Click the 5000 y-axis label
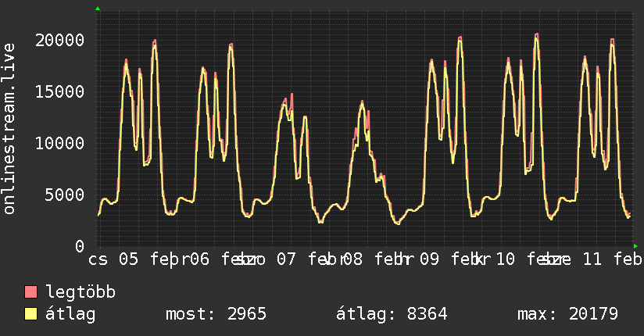Image resolution: width=644 pixels, height=336 pixels. pyautogui.click(x=65, y=195)
